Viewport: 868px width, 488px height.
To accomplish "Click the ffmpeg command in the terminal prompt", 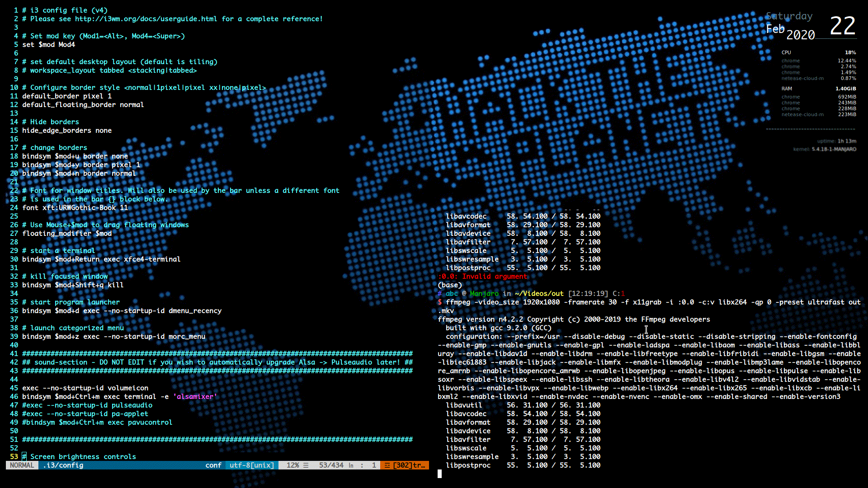I will [458, 302].
